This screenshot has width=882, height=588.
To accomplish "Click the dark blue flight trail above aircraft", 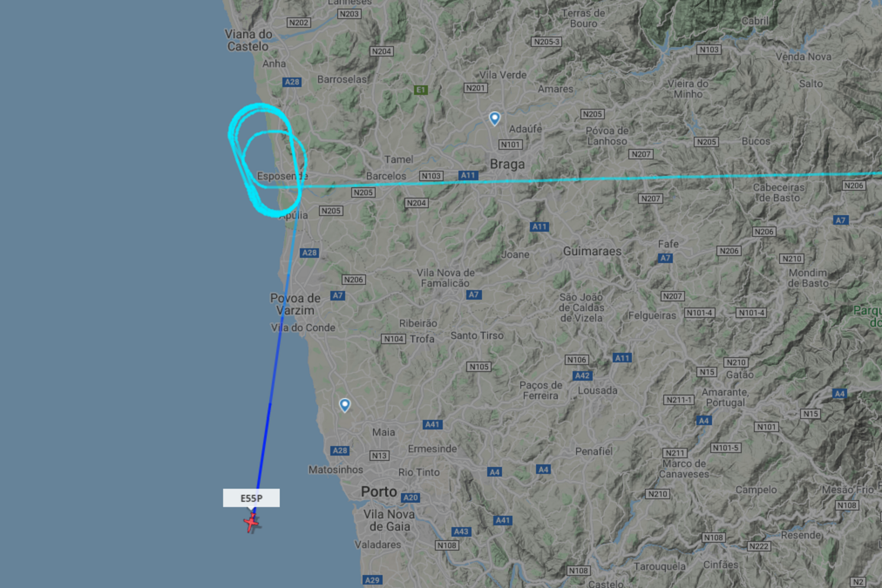I will [263, 447].
